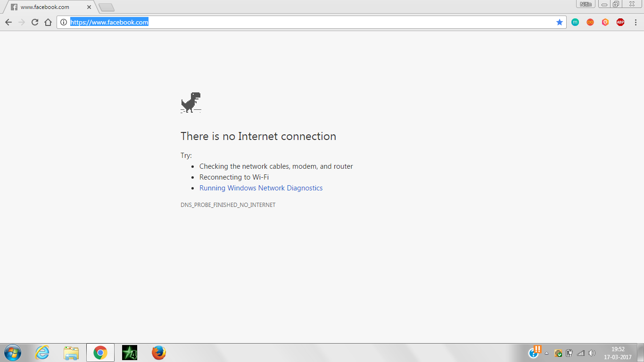The image size is (644, 362).
Task: View site information next to URL
Action: [64, 22]
